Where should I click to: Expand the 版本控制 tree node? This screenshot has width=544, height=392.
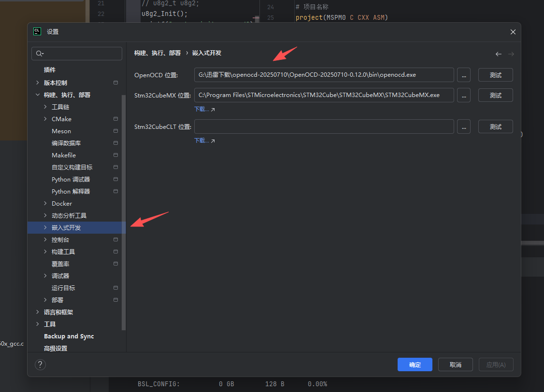pos(38,83)
